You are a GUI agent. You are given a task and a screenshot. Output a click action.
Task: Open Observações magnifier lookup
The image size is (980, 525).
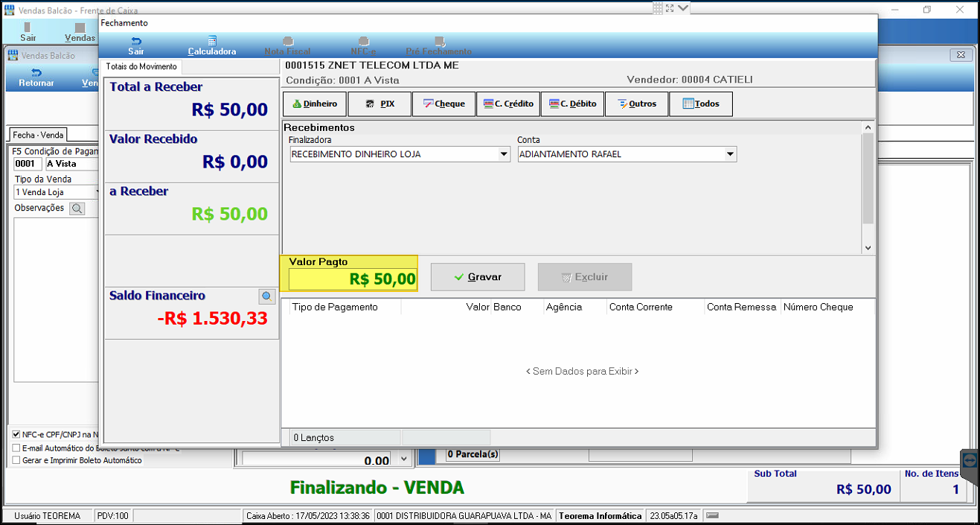pyautogui.click(x=77, y=209)
